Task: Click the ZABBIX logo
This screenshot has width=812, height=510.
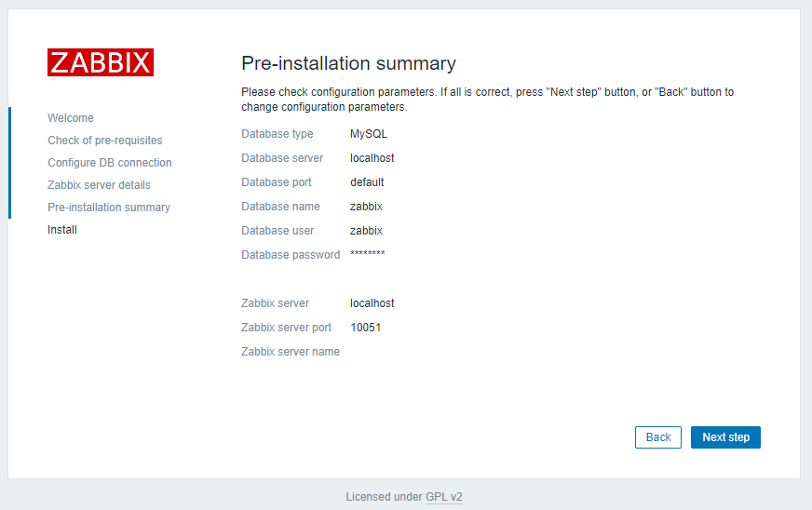Action: pyautogui.click(x=101, y=62)
